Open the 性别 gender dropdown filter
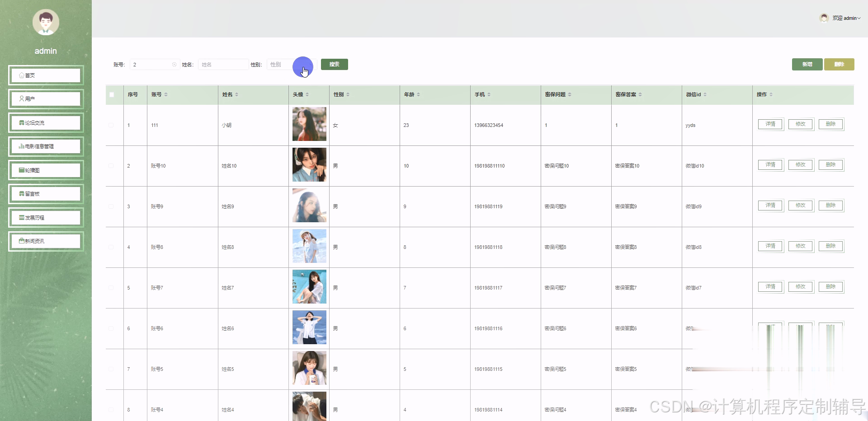 pyautogui.click(x=292, y=65)
